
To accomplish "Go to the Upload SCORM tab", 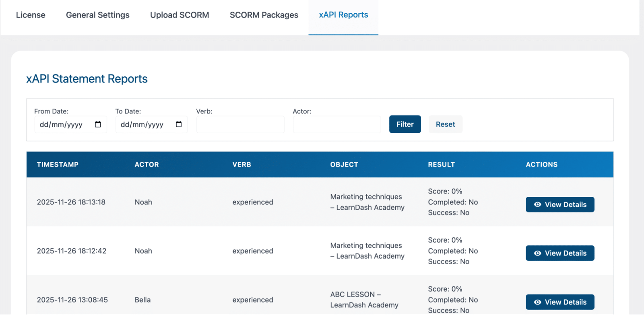I will (180, 15).
